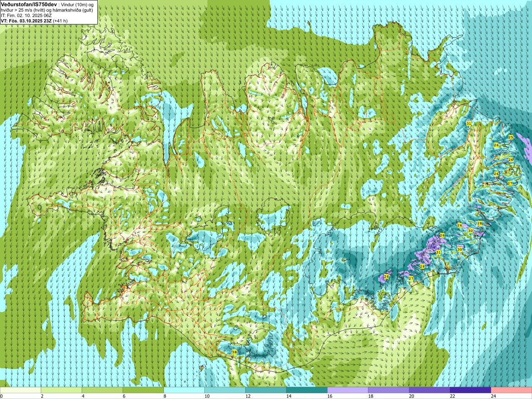Select the 18–20 m/s purple legend swatch
The width and height of the screenshot is (532, 399).
[389, 390]
